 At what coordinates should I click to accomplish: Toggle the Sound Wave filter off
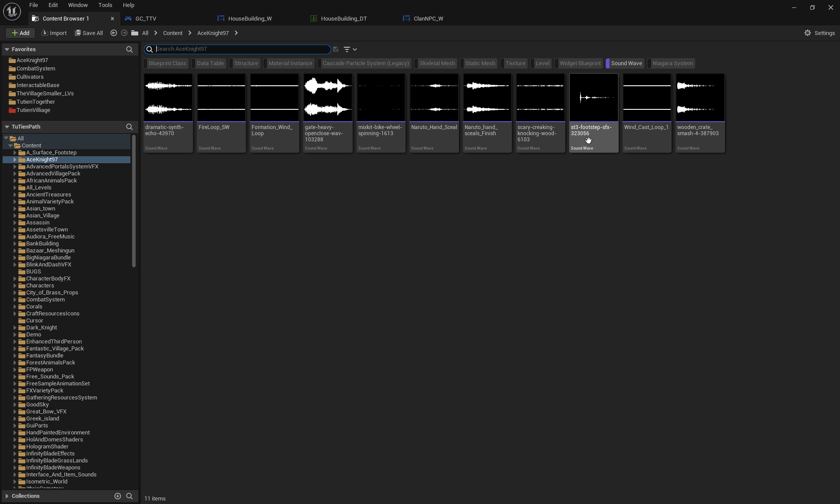(626, 63)
